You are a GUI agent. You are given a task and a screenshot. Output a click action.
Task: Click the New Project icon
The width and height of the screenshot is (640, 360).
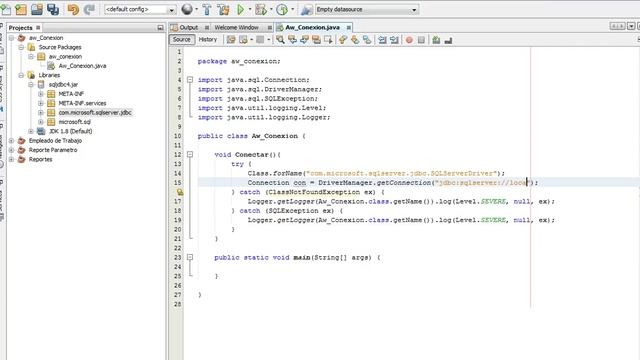point(20,9)
